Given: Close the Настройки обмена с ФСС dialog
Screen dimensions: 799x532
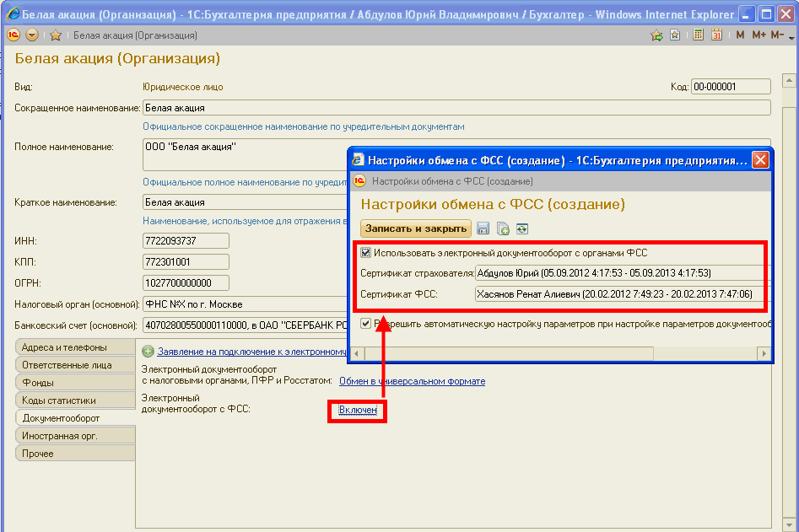Looking at the screenshot, I should 760,160.
